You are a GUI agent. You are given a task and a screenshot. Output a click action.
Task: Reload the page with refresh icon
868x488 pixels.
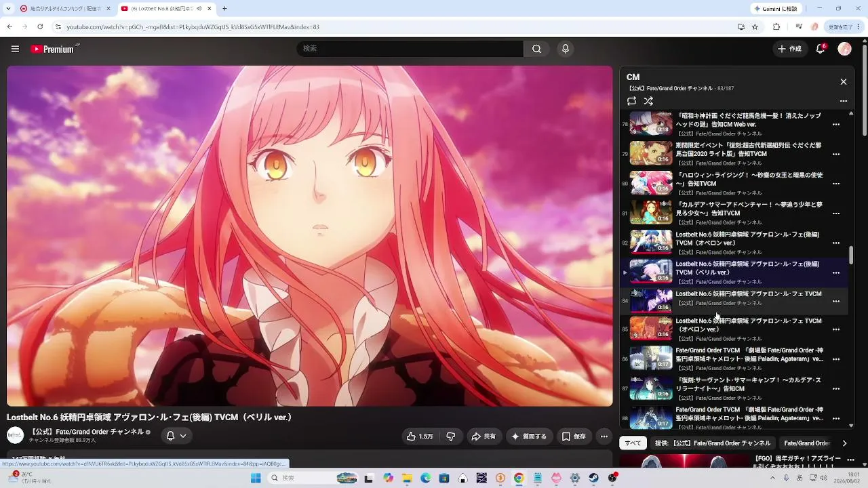click(x=40, y=27)
